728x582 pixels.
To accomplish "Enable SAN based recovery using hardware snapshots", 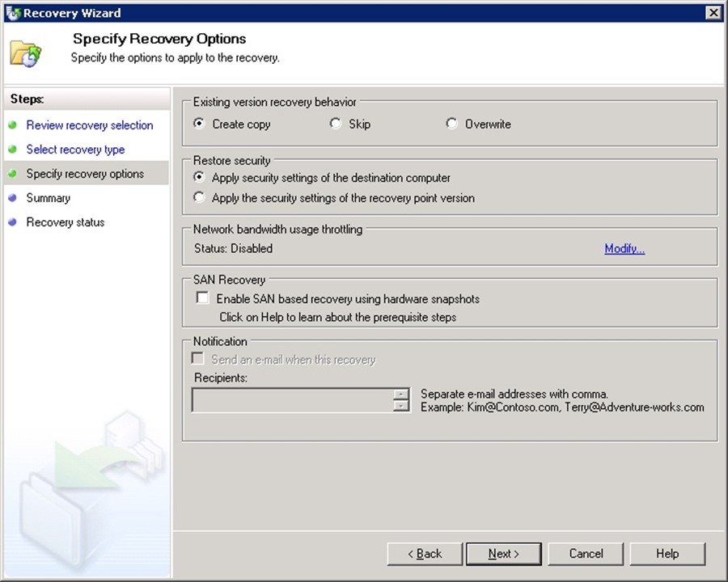I will coord(202,299).
